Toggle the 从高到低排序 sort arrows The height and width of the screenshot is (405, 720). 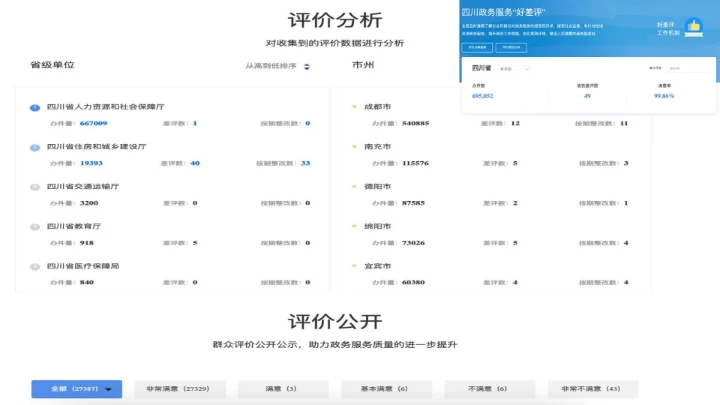pyautogui.click(x=307, y=67)
